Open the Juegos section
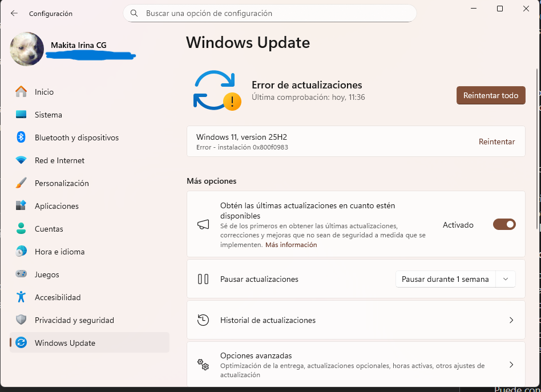The width and height of the screenshot is (541, 392). point(90,274)
